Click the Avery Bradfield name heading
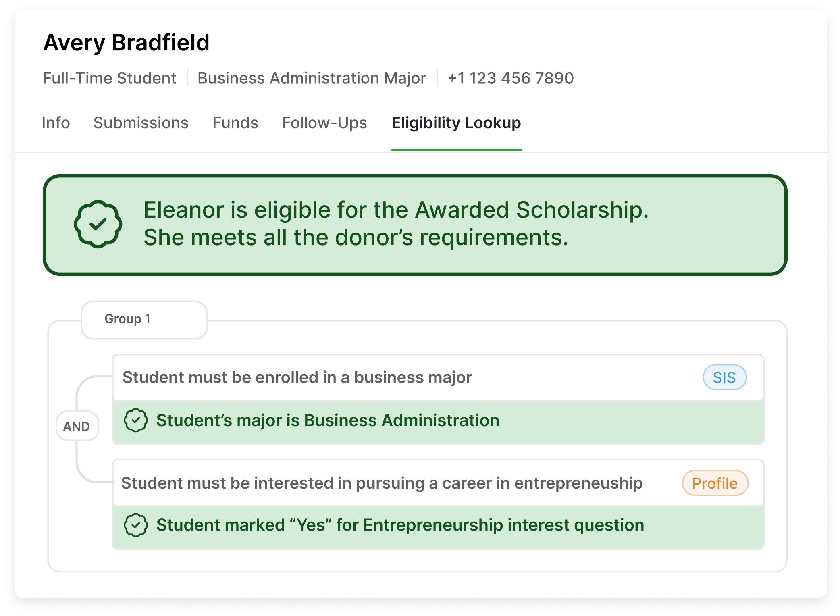Screen dimensions: 840x616 (126, 43)
